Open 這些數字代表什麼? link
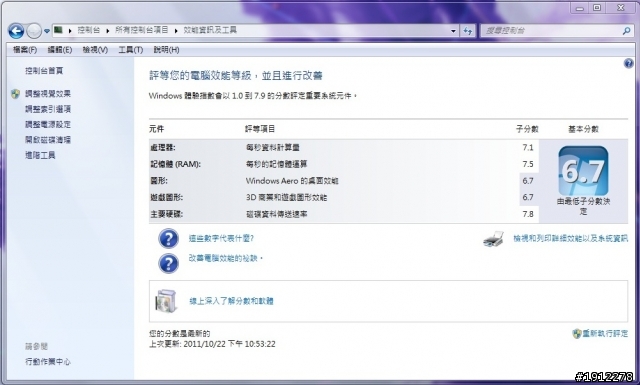This screenshot has width=640, height=385. [221, 238]
